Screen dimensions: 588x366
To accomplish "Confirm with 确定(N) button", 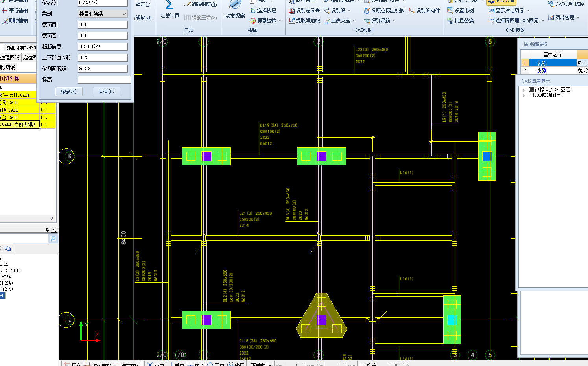I will [68, 92].
